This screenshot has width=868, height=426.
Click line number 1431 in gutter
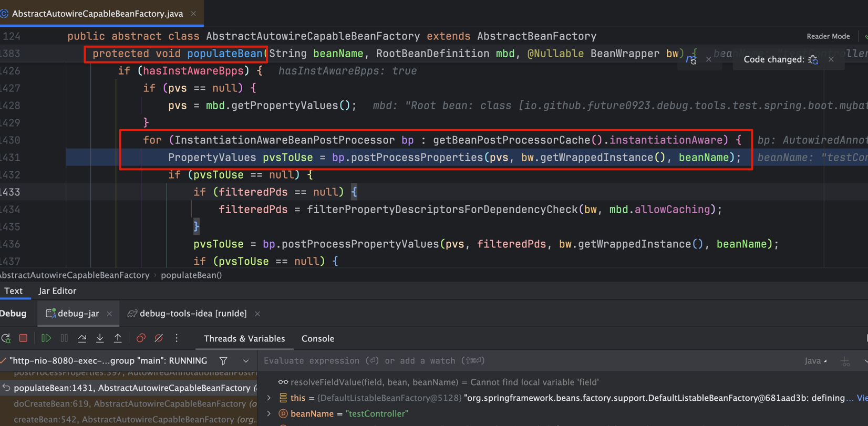coord(11,158)
